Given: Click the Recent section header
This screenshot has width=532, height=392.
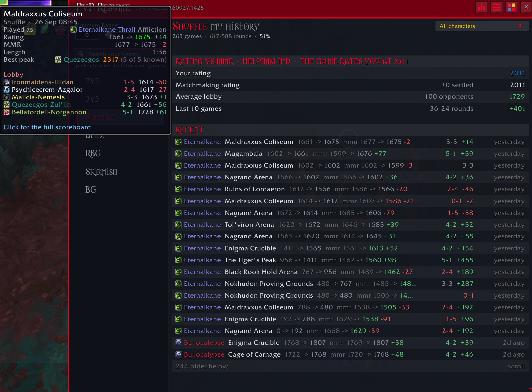Looking at the screenshot, I should 350,130.
